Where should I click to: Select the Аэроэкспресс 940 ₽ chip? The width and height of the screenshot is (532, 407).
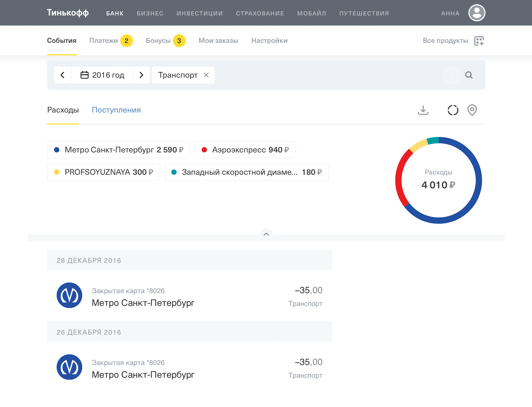click(x=245, y=150)
